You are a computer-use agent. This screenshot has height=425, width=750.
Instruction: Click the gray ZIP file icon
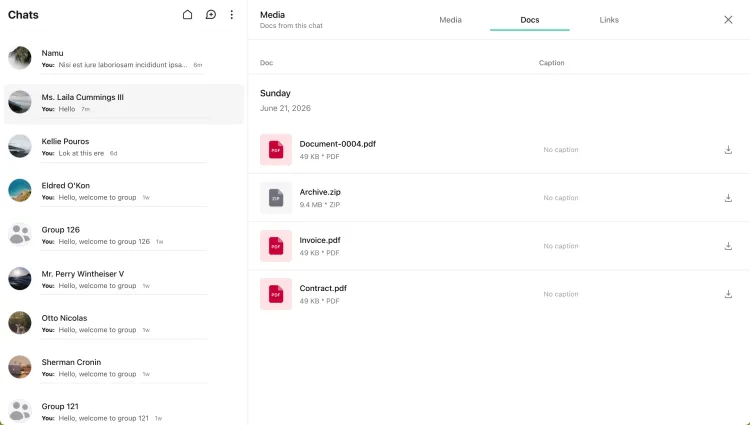click(276, 197)
